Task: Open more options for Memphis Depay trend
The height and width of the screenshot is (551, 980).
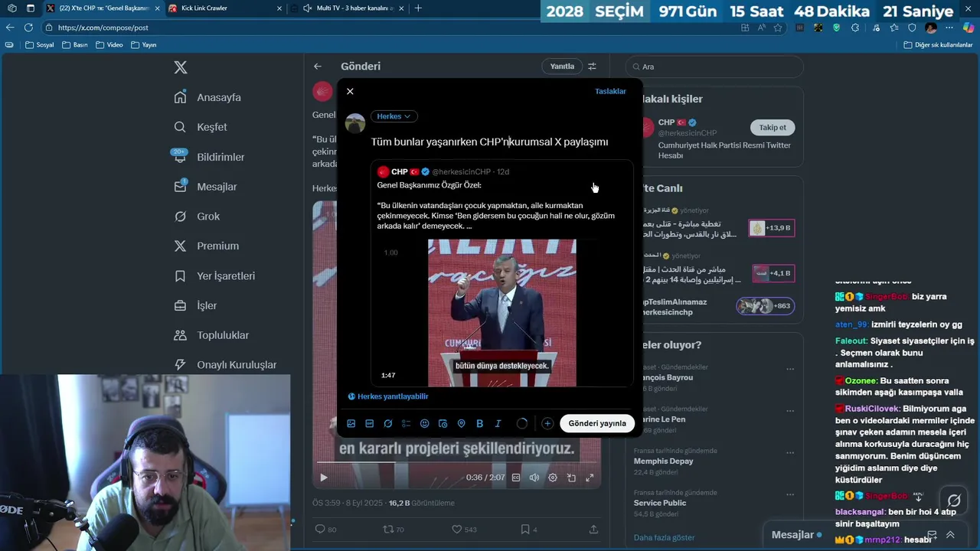Action: (790, 452)
